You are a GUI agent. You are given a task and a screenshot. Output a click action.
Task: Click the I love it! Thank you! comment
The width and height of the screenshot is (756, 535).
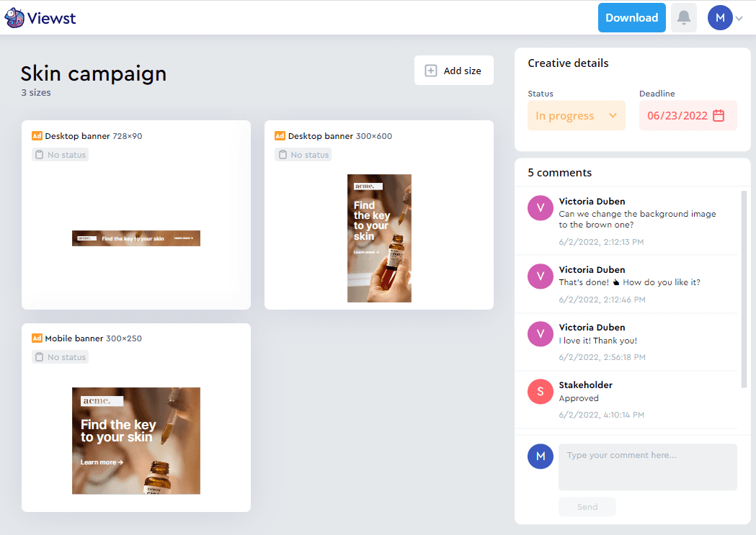pyautogui.click(x=598, y=341)
